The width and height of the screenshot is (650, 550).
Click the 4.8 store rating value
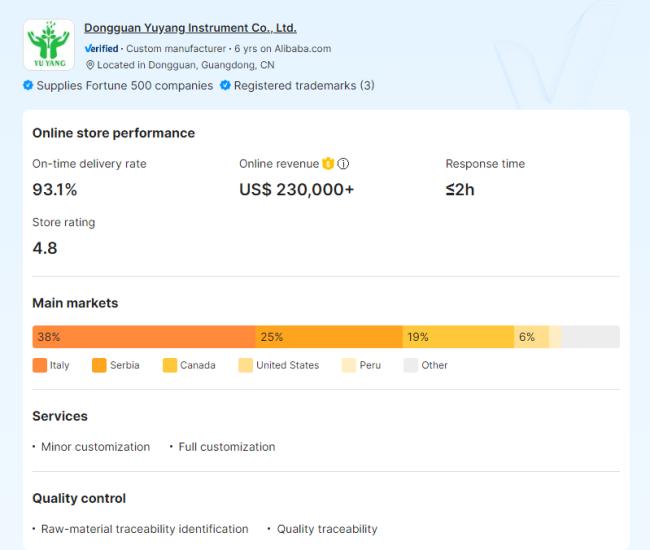[45, 248]
